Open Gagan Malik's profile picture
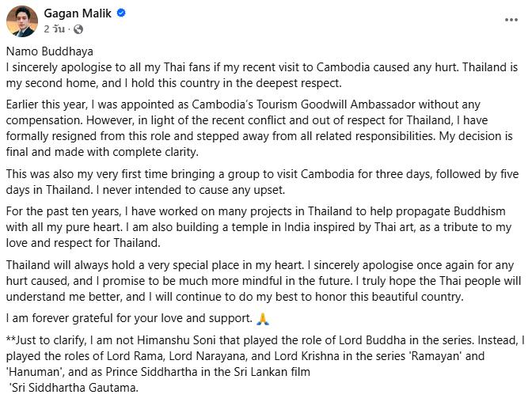This screenshot has width=532, height=402. click(x=22, y=21)
